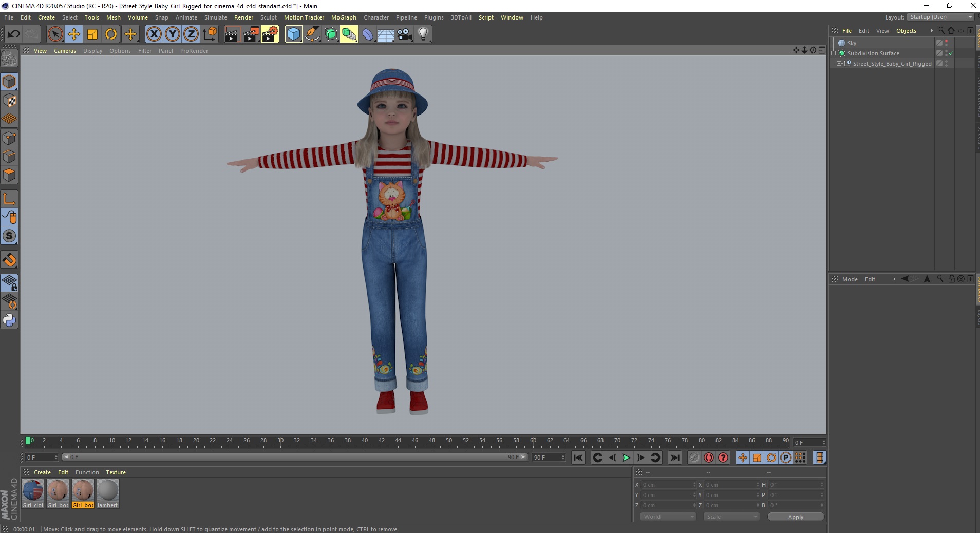
Task: Open the Layout Startup dropdown
Action: (x=940, y=17)
